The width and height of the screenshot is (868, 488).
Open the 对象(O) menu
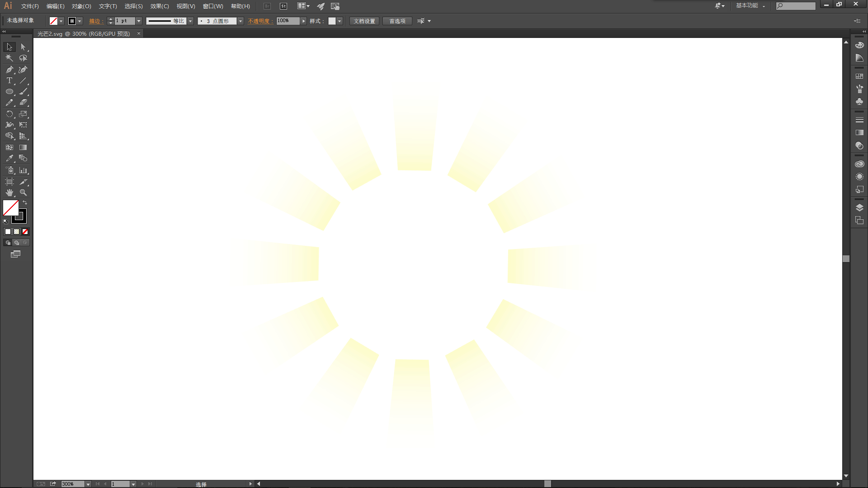coord(81,6)
